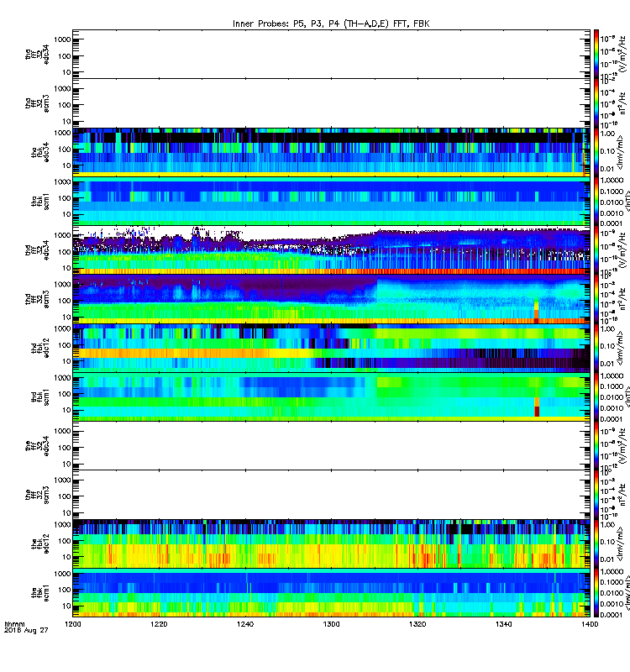
Task: Select the '1220' time axis label
Action: pyautogui.click(x=159, y=624)
